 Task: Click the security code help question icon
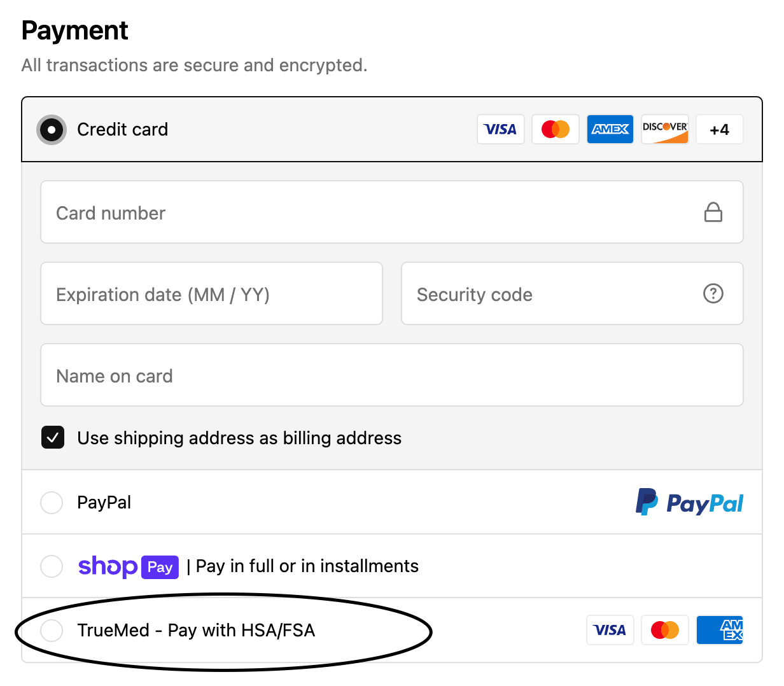tap(713, 294)
